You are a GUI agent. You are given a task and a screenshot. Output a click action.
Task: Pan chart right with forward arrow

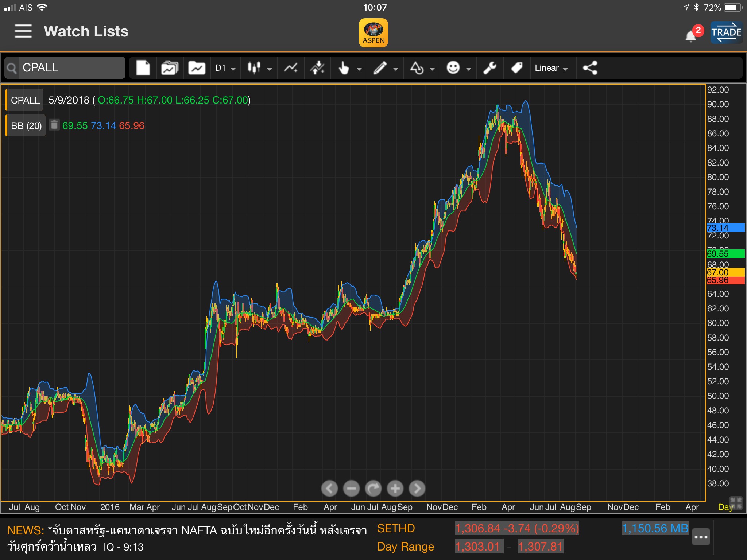coord(417,488)
